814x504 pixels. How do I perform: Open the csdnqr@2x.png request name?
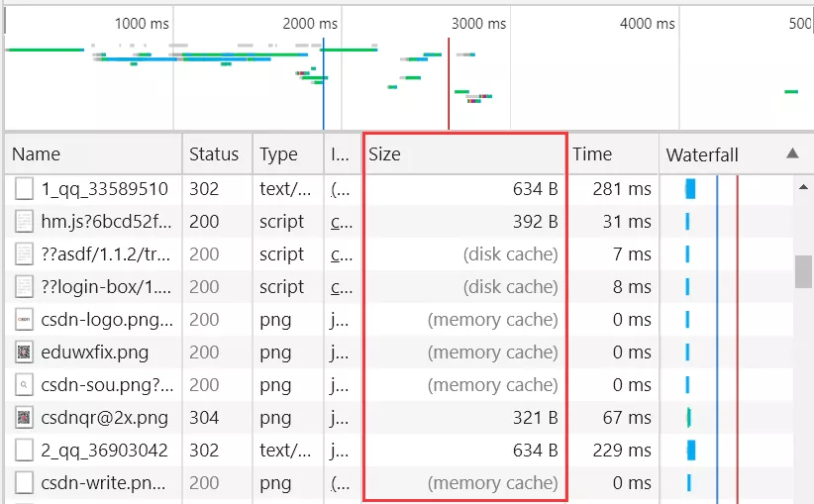tap(104, 418)
